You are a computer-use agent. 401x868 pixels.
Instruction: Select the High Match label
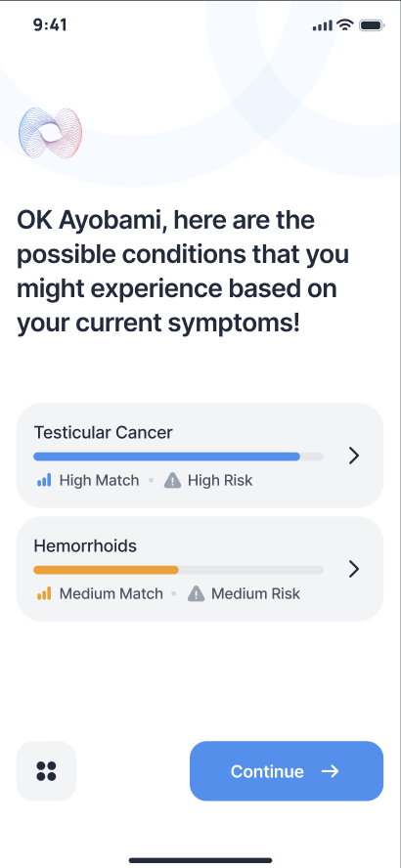pyautogui.click(x=99, y=480)
